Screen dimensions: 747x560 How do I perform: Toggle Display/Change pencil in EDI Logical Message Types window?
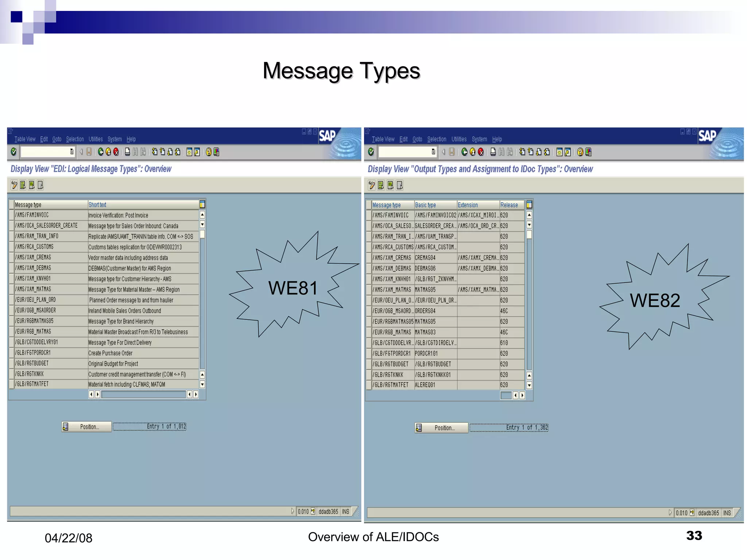[x=14, y=185]
